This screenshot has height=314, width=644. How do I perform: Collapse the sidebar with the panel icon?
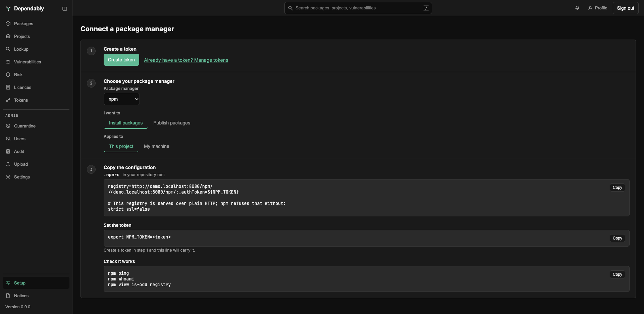click(65, 9)
